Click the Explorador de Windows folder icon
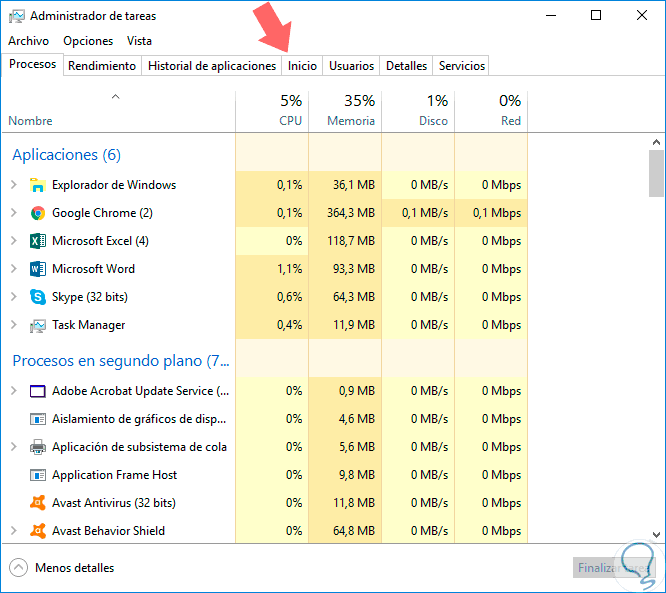666x593 pixels. [x=38, y=185]
